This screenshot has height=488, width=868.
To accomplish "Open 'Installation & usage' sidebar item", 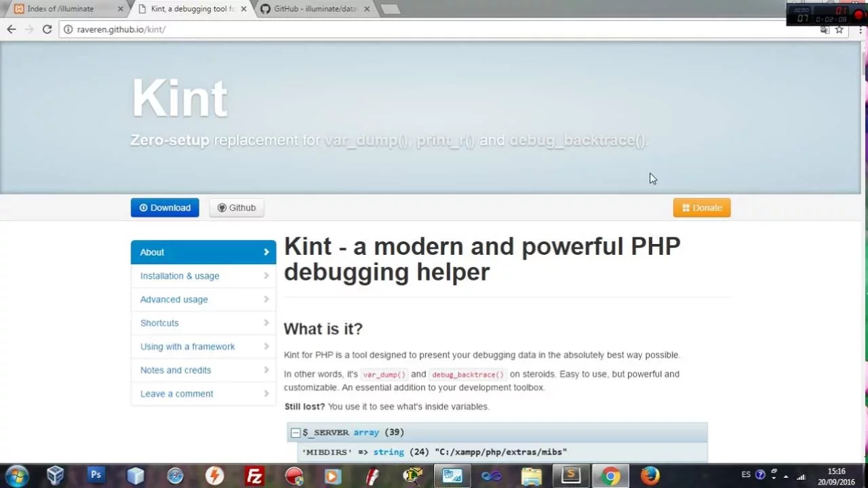I will (x=203, y=276).
